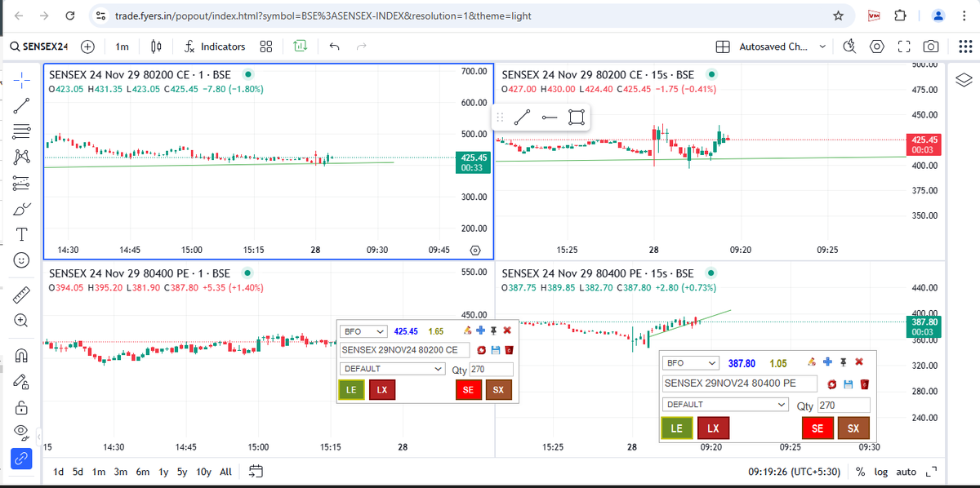Select the patterns tool in left sidebar
980x488 pixels.
coord(22,156)
